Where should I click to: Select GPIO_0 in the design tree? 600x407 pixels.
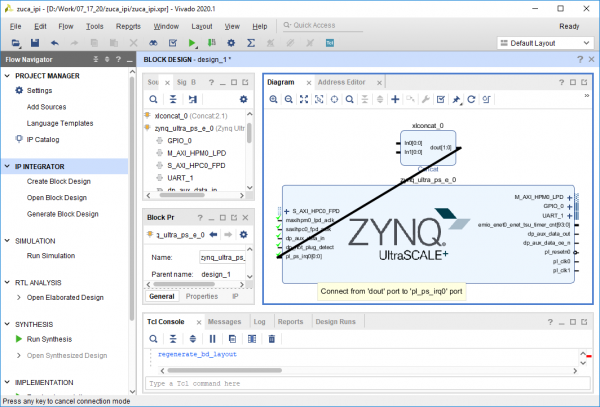coord(181,141)
